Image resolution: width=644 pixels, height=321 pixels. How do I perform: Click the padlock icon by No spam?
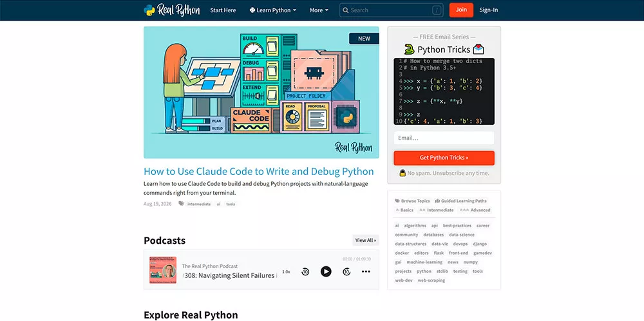[402, 173]
